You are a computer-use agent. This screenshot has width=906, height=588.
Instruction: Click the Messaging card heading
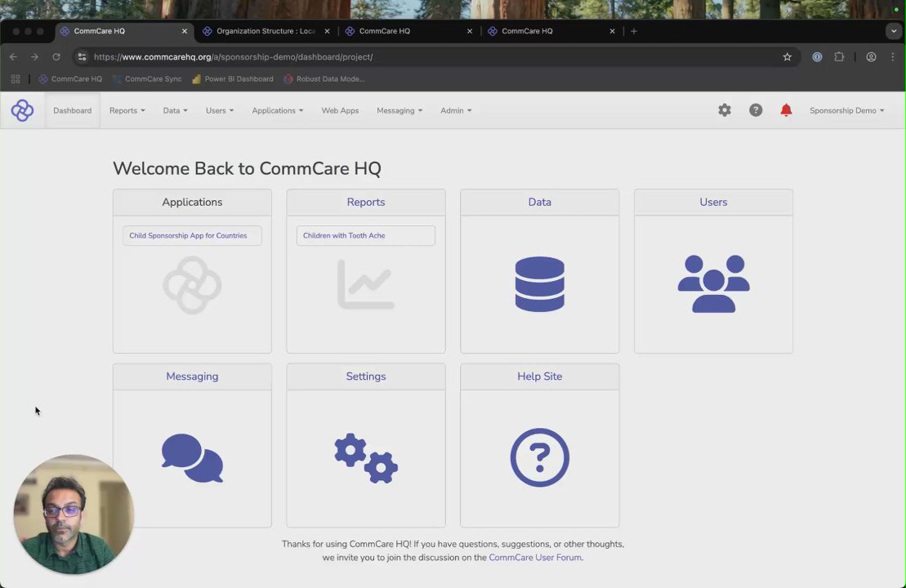(193, 376)
